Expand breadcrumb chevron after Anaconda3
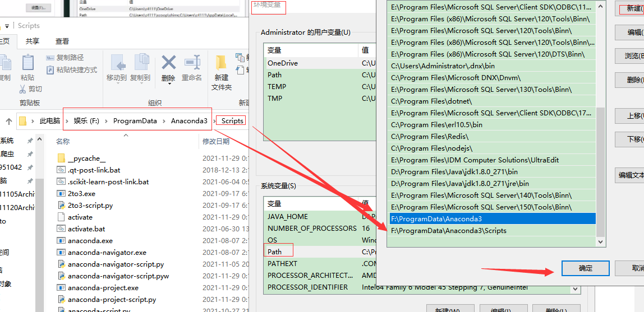644x312 pixels. pos(215,120)
